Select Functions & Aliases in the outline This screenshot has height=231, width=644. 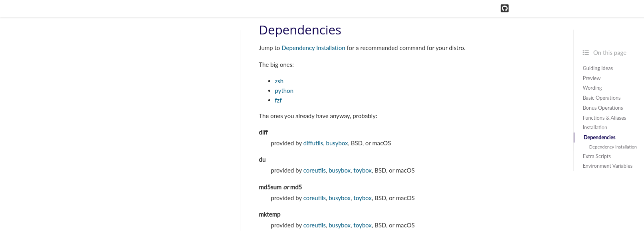pos(604,118)
